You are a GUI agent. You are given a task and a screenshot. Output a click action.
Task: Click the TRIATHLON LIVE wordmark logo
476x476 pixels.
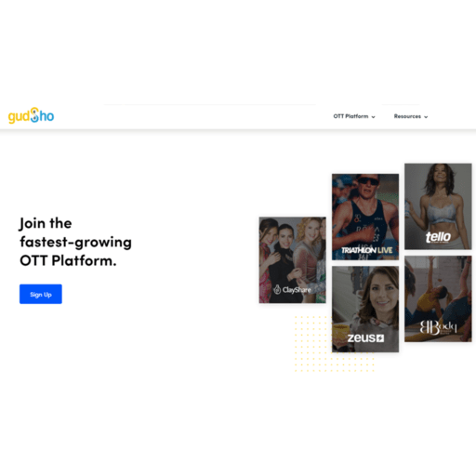367,250
